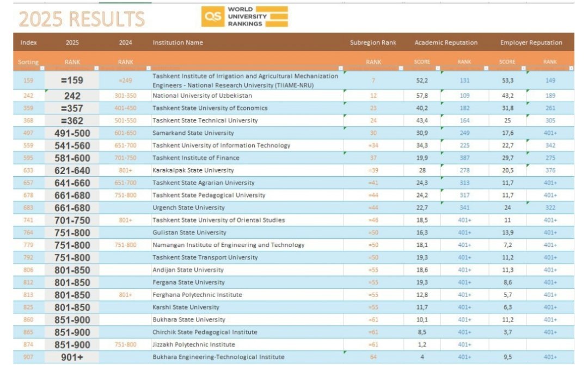588x365 pixels.
Task: Select the National University of Uzbekistan cell
Action: (202, 96)
